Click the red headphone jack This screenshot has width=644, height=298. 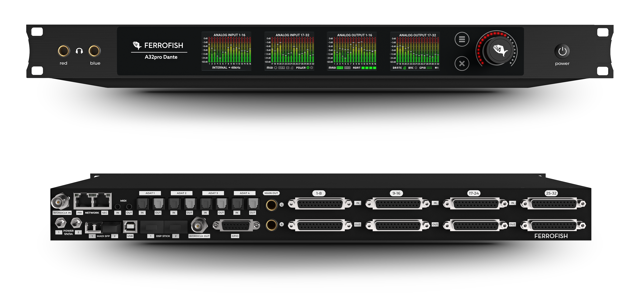pyautogui.click(x=63, y=51)
